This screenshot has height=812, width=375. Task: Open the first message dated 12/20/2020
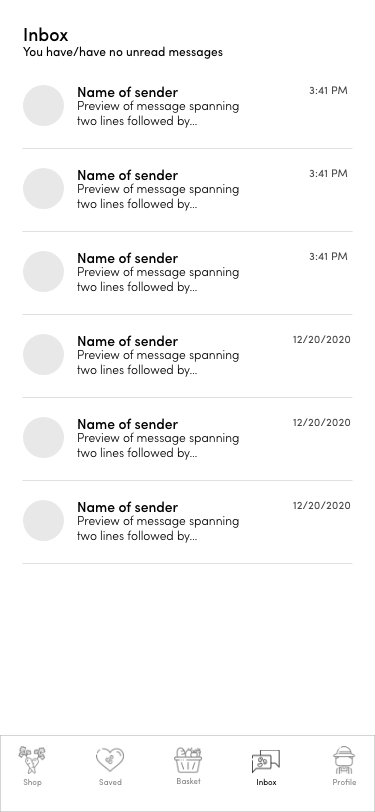coord(188,356)
